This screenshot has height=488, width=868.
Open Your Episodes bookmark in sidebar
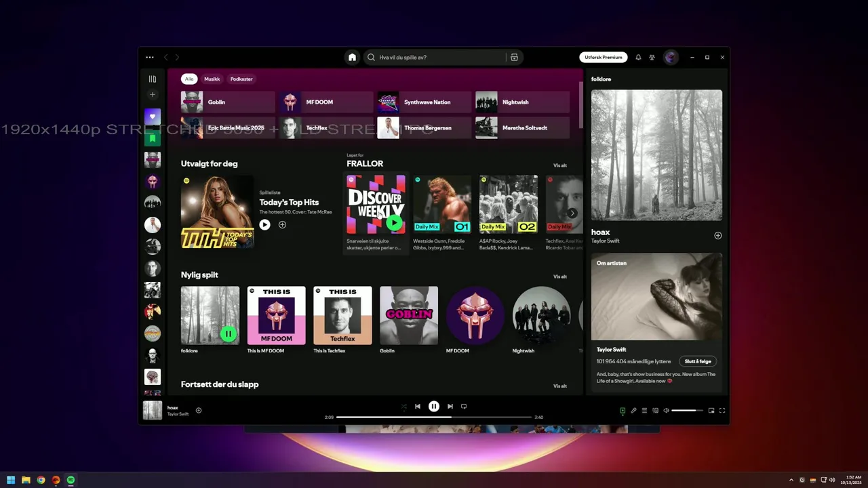(153, 138)
